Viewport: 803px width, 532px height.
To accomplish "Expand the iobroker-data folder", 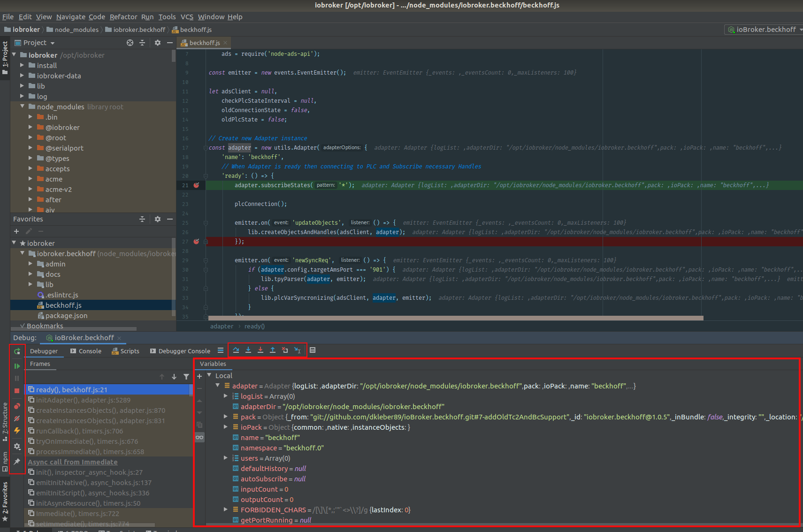I will pyautogui.click(x=22, y=76).
